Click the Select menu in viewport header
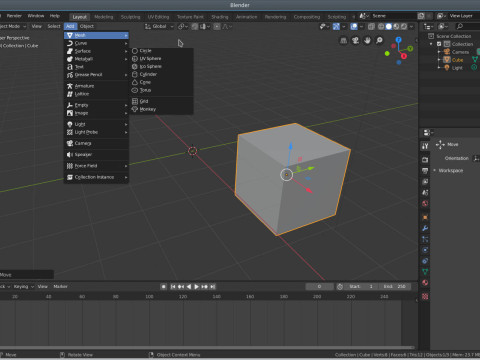Image resolution: width=480 pixels, height=360 pixels. point(54,26)
